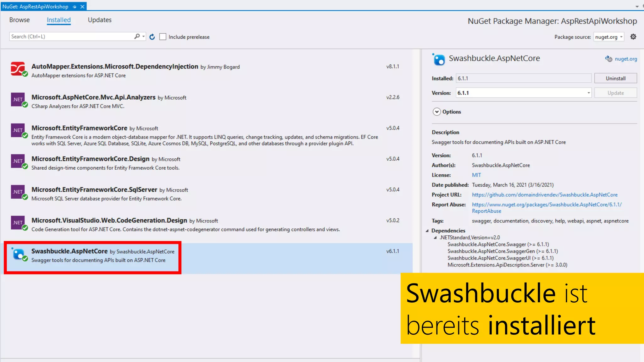The height and width of the screenshot is (362, 644).
Task: Open the document tab list dropdown arrow
Action: [x=637, y=6]
